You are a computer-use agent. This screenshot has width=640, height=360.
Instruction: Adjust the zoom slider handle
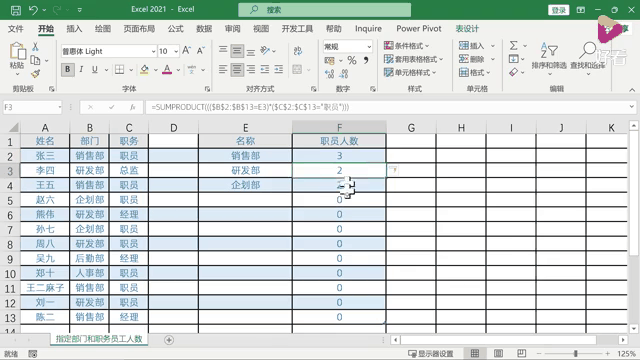pyautogui.click(x=576, y=353)
